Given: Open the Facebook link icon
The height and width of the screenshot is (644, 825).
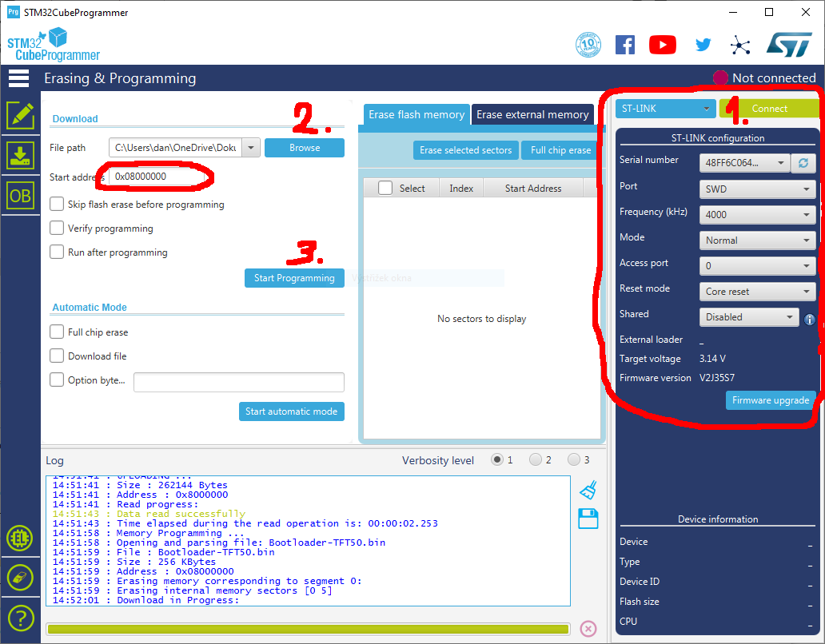Looking at the screenshot, I should 625,45.
